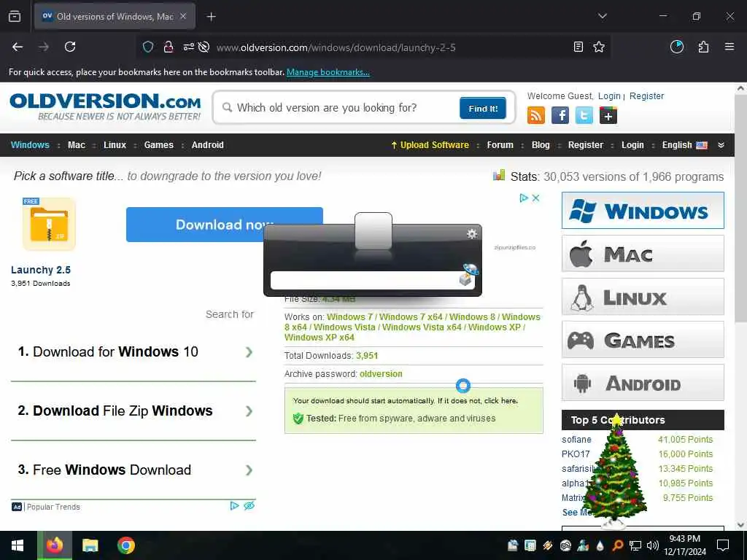Screen dimensions: 747x560
Task: Open the English language selector
Action: 684,145
